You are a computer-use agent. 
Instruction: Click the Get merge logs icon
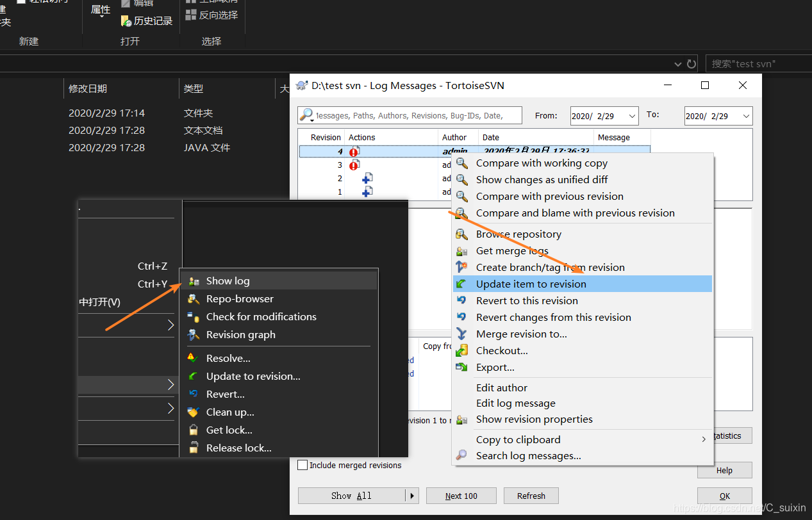461,251
